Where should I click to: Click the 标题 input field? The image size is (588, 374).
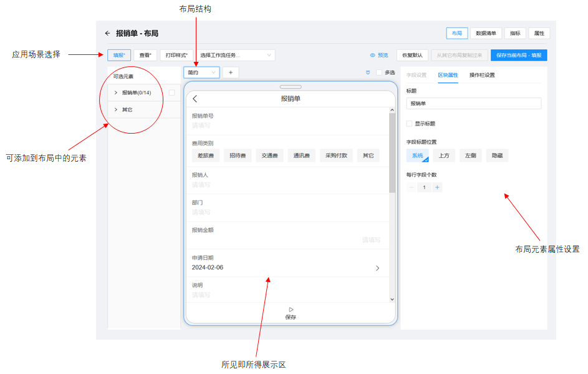coord(473,104)
